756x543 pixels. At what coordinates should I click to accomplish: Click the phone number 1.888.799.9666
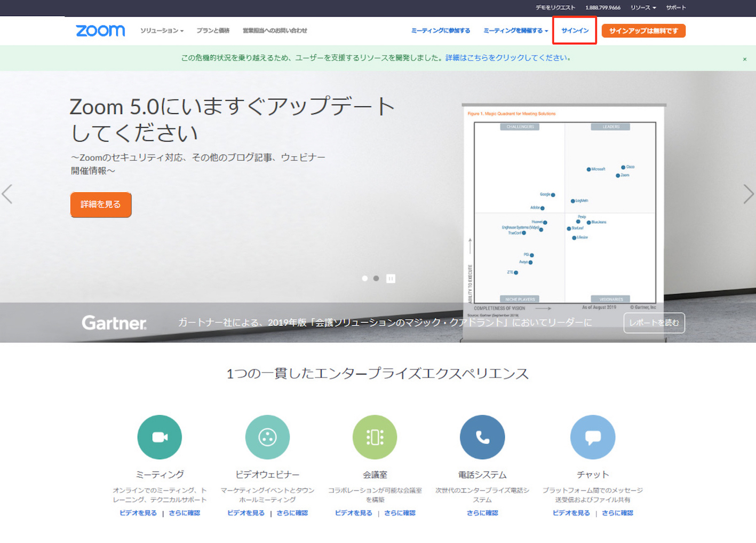coord(603,7)
